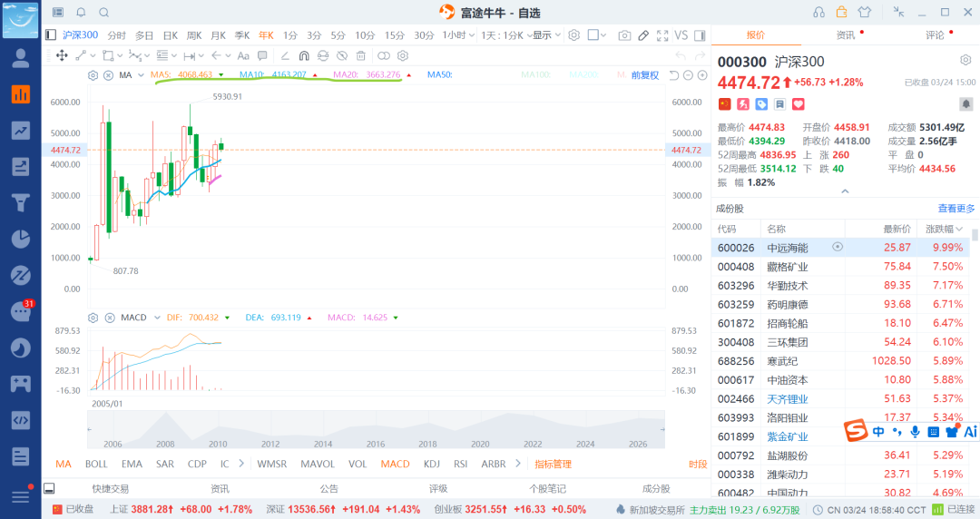Toggle the sidebar layout icon in title bar
The image size is (980, 519).
(x=58, y=13)
